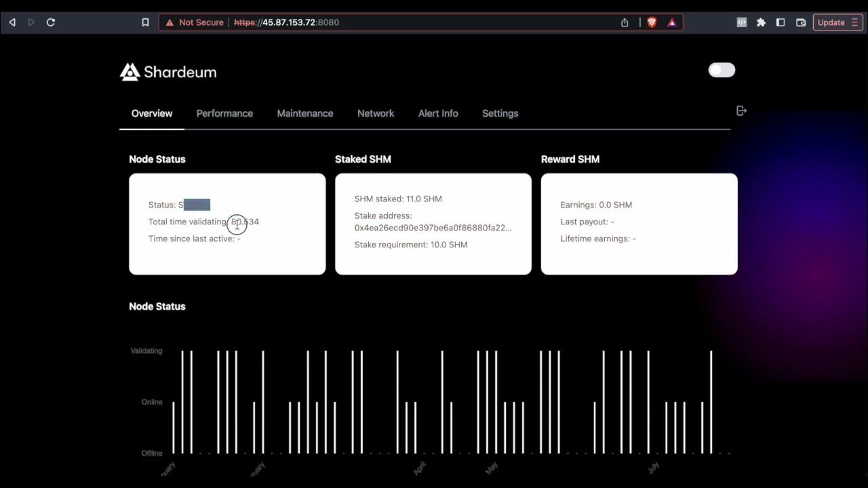Click the 'Offline' chart axis label
Screen dimensions: 868x488
(x=152, y=453)
